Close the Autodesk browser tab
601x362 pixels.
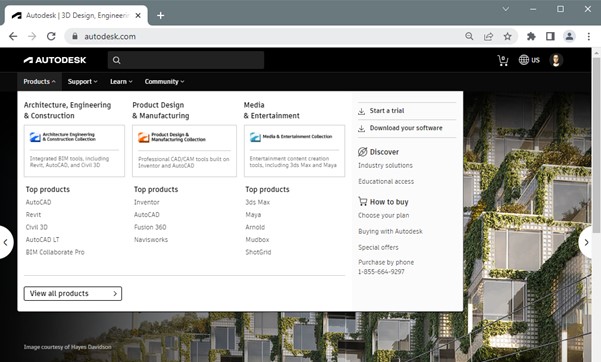(138, 15)
